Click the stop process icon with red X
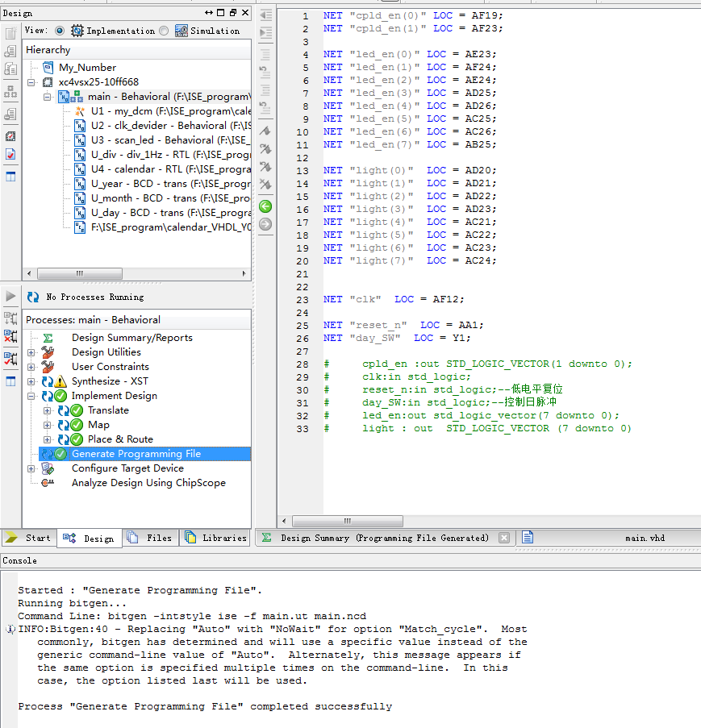The width and height of the screenshot is (701, 728). click(10, 336)
